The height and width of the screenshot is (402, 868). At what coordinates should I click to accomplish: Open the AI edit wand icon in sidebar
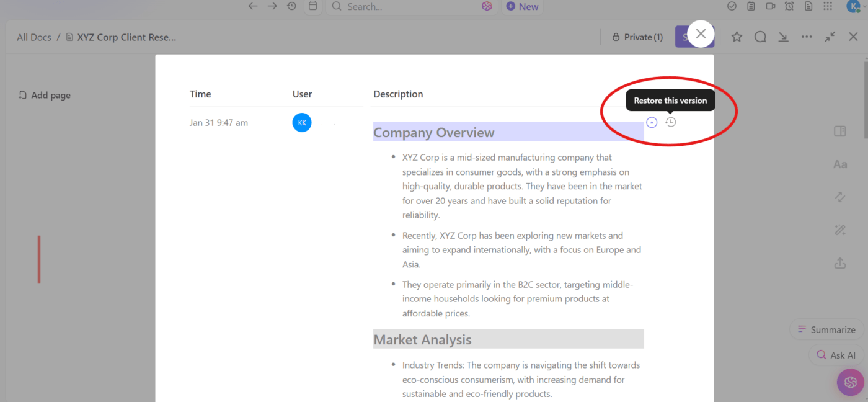tap(840, 230)
